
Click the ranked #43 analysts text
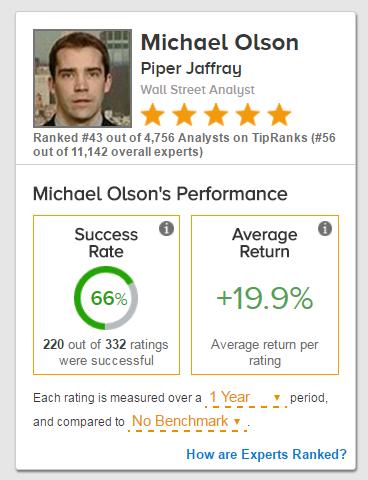tap(184, 145)
